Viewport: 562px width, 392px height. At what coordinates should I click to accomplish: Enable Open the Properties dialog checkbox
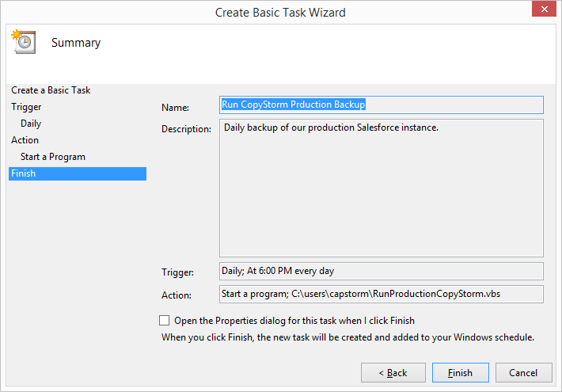[164, 320]
